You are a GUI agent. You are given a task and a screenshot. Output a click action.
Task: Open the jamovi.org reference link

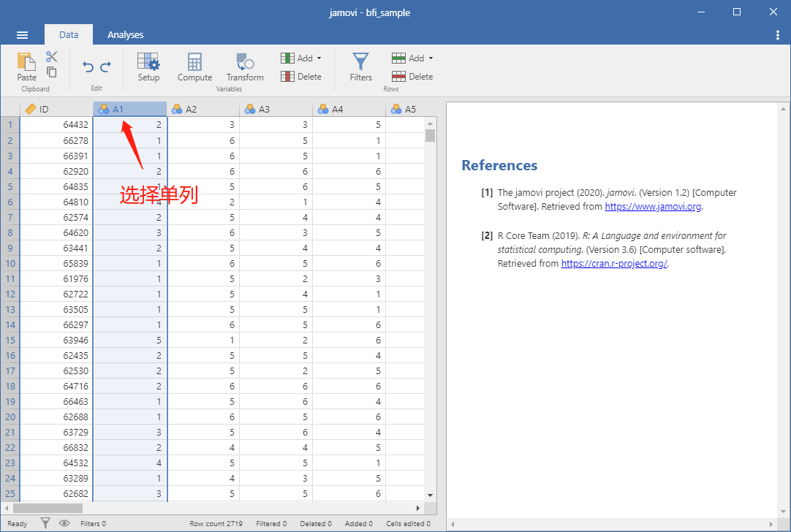(x=653, y=206)
